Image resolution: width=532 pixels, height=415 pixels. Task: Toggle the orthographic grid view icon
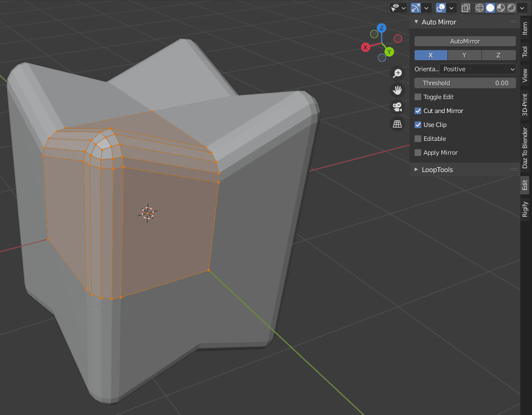[397, 124]
